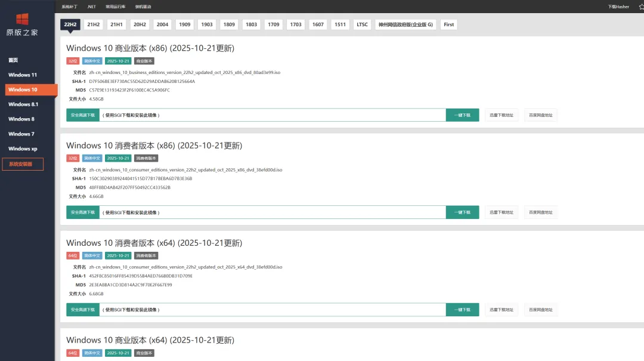Click the SGI download field for 商业版本 (x86)
644x361 pixels.
pos(273,115)
